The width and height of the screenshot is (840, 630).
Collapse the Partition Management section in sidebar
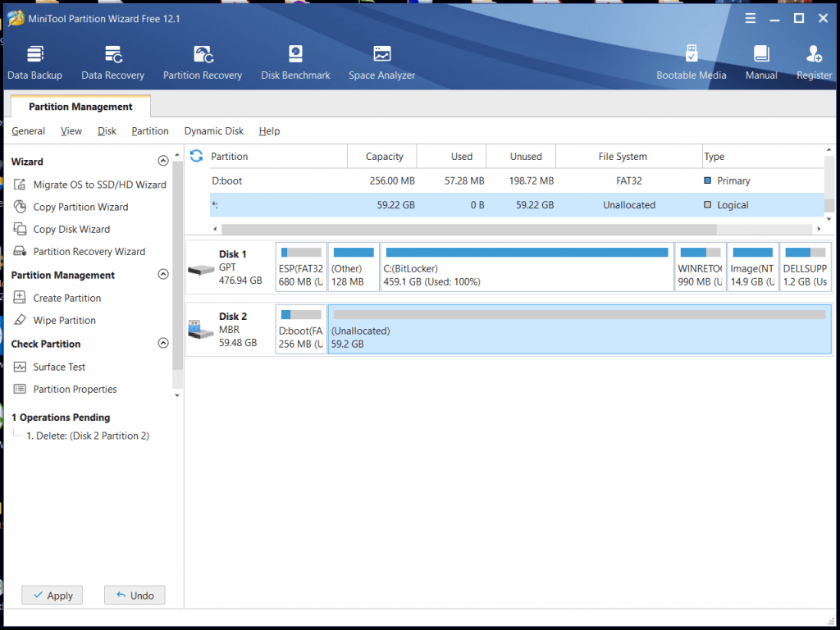163,274
